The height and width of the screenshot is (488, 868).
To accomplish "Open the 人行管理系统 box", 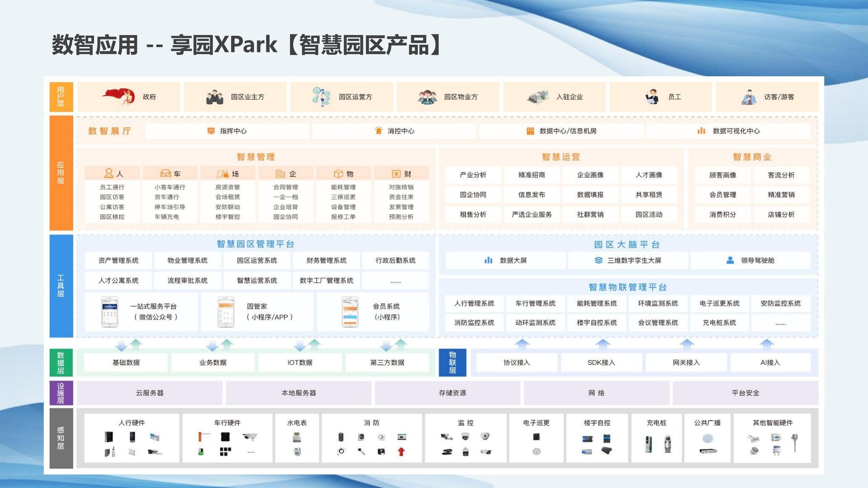I will 474,303.
